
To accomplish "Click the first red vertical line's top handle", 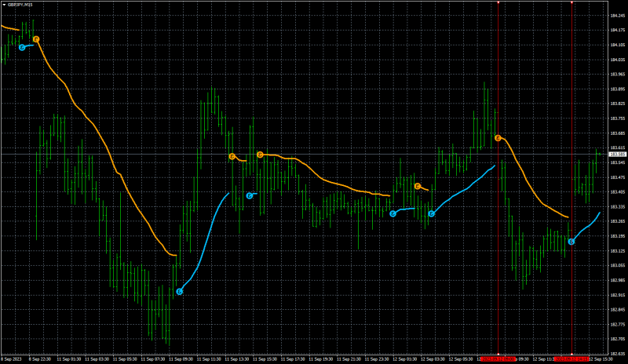I will coord(498,2).
